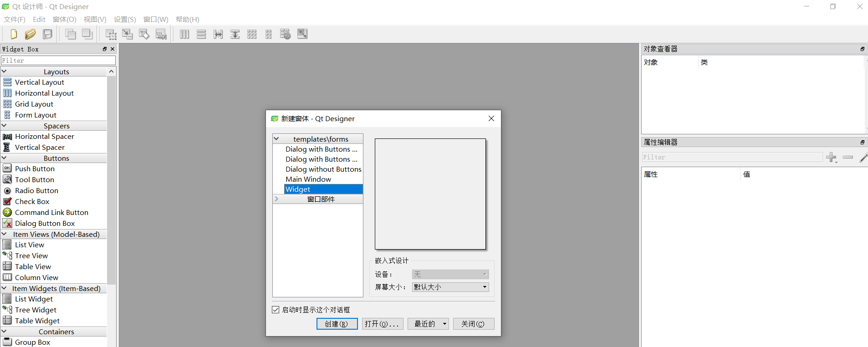The image size is (868, 347).
Task: Click the Lay Out in Grid icon
Action: [x=252, y=34]
